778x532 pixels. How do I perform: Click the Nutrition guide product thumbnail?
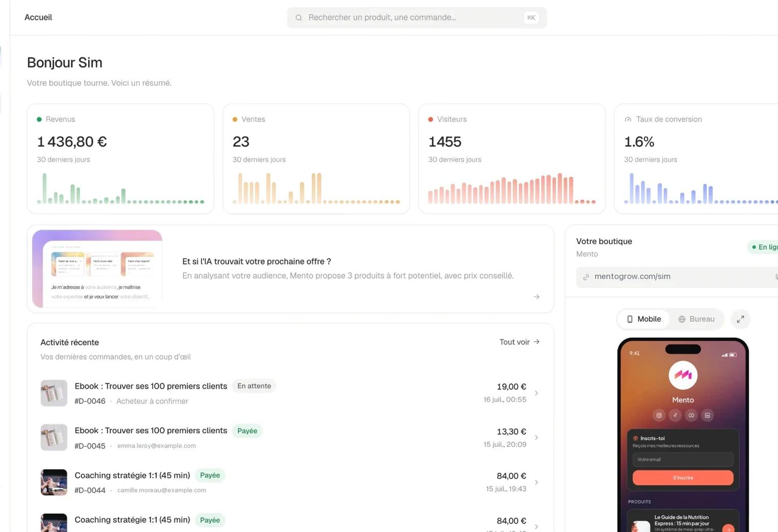641,527
